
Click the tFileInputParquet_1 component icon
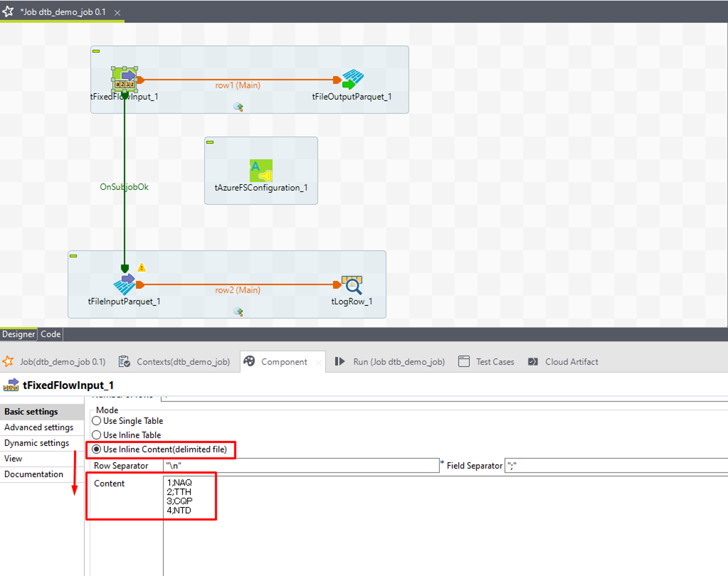click(x=124, y=284)
